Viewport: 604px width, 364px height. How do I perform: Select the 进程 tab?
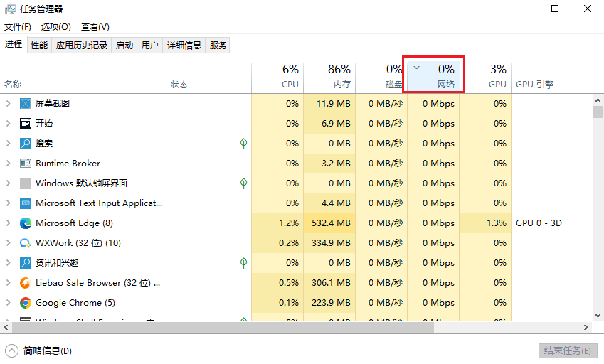point(14,44)
